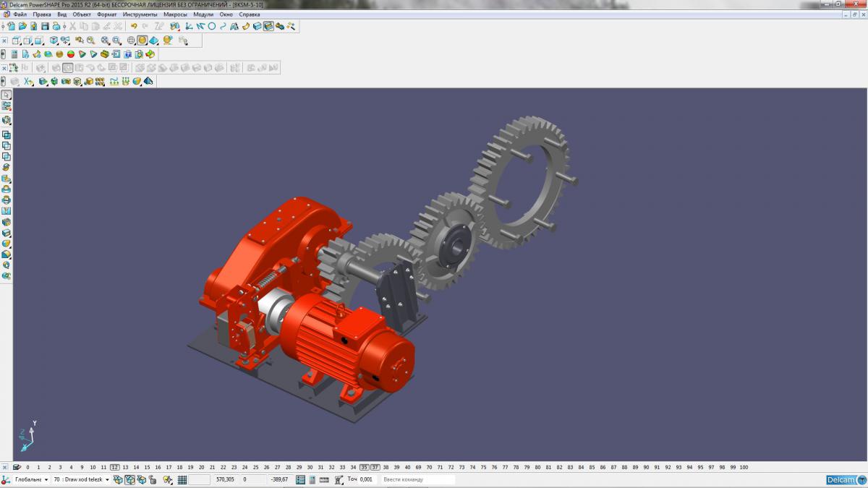Pick the curve tool in the top toolbar
Viewport: 868px width, 488px height.
pyautogui.click(x=223, y=26)
